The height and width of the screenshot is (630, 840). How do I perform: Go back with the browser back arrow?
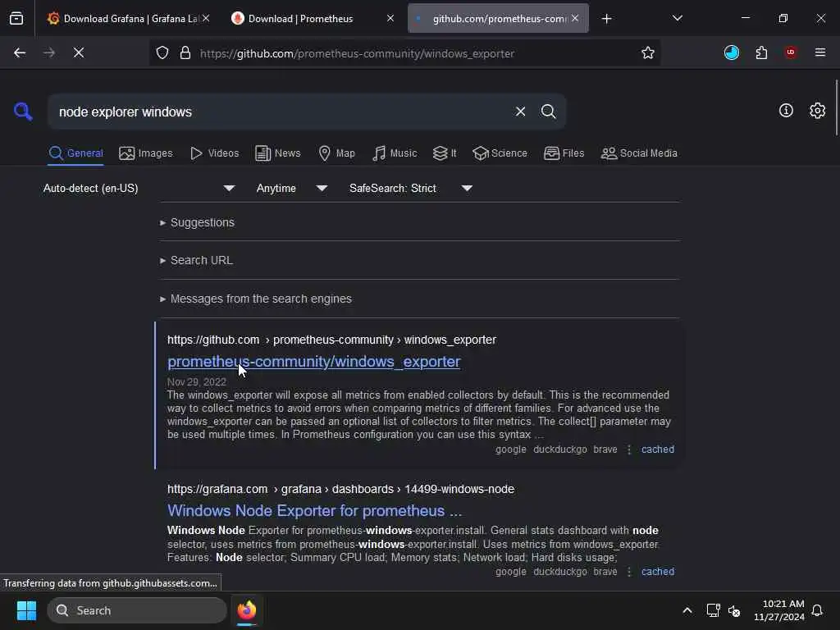[x=20, y=52]
